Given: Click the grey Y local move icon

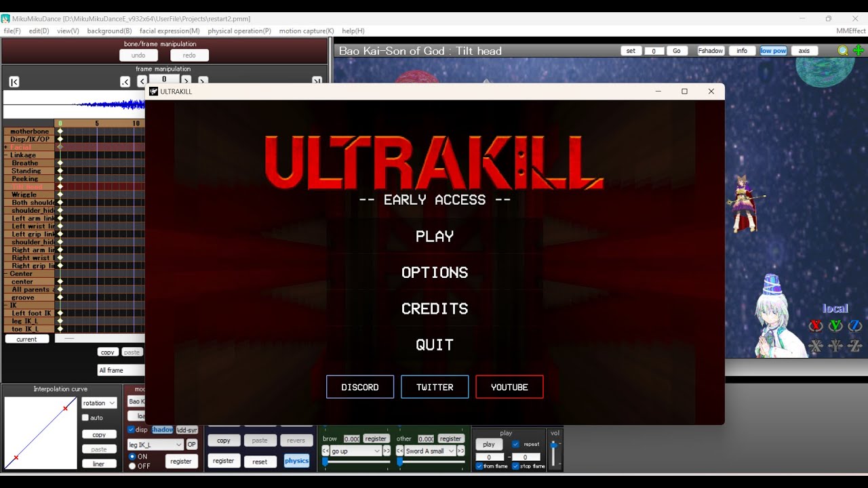Looking at the screenshot, I should [835, 346].
